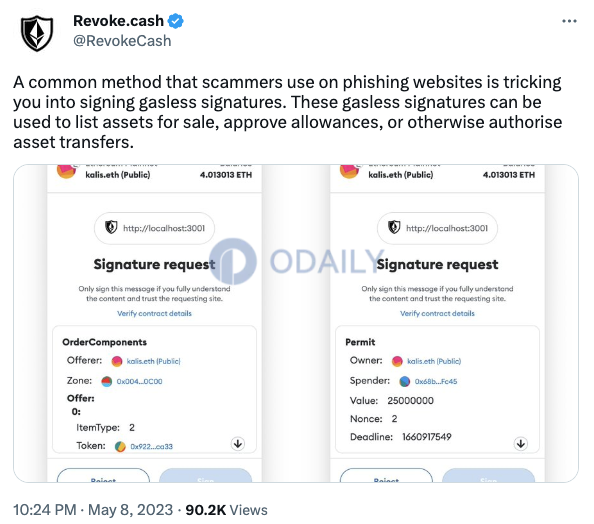Click the Revoke.cash display name
594x524 pixels.
pyautogui.click(x=118, y=21)
